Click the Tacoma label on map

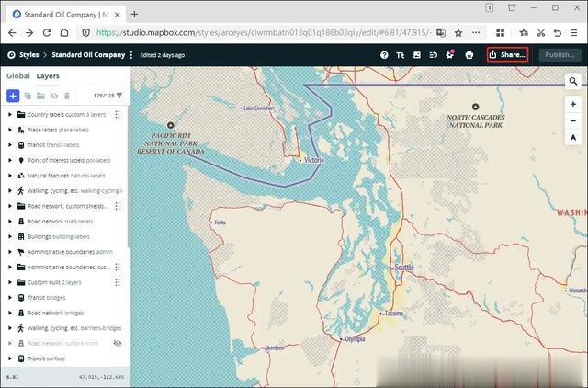(x=394, y=314)
